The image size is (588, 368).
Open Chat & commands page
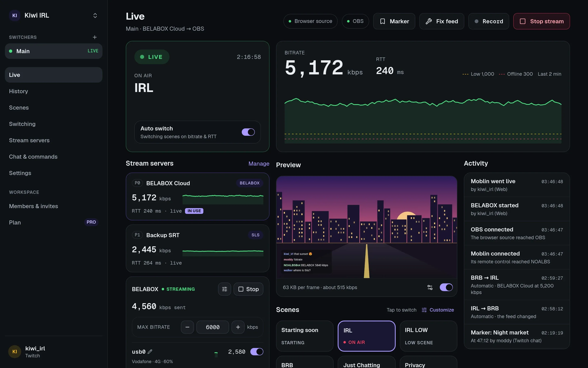point(53,156)
